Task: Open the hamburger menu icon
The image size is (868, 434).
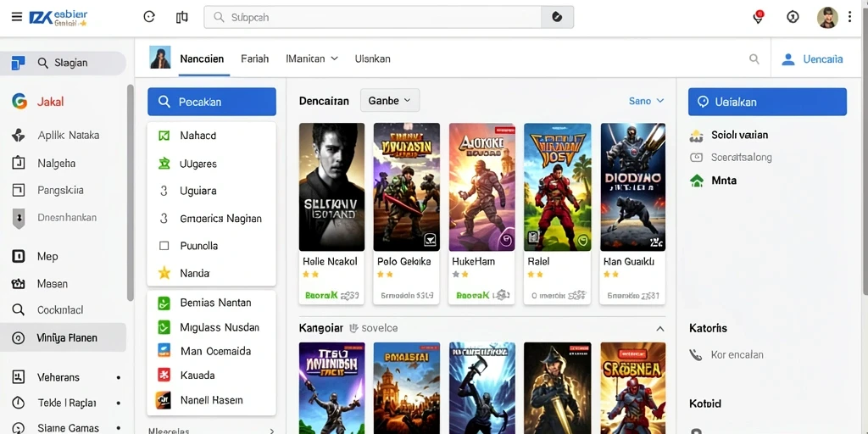Action: (17, 17)
